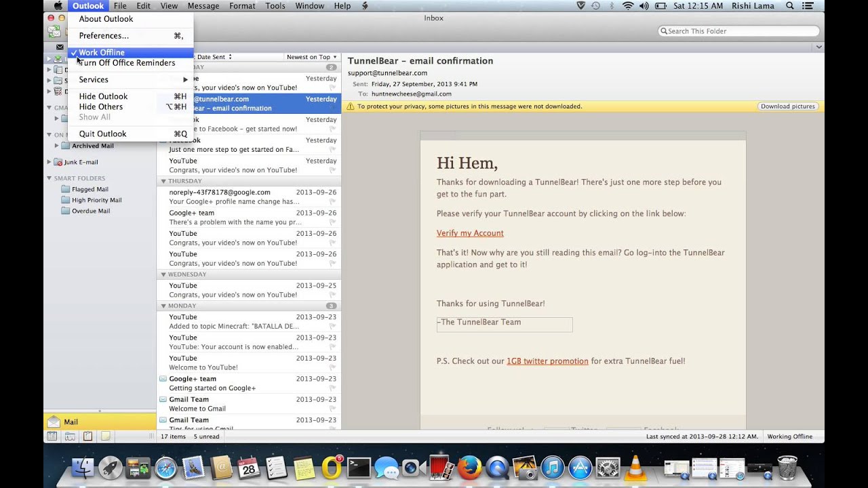Open Safari compass icon in Dock
The height and width of the screenshot is (488, 868).
165,468
